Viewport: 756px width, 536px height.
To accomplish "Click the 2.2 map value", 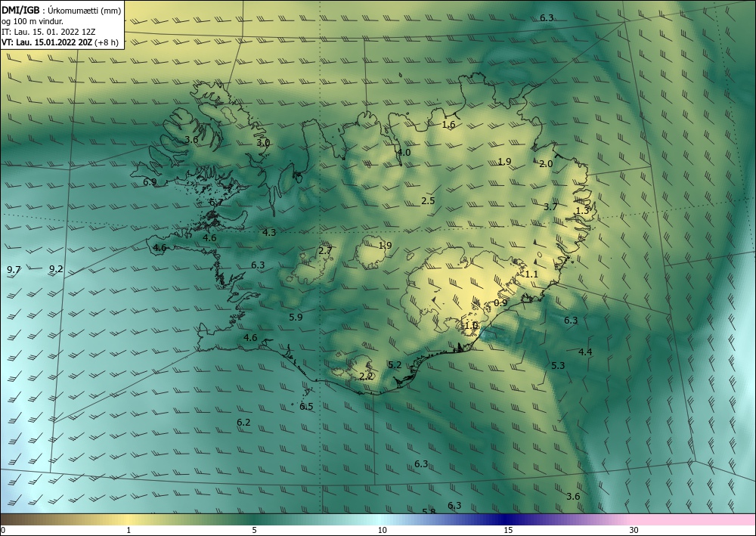I will [x=367, y=376].
